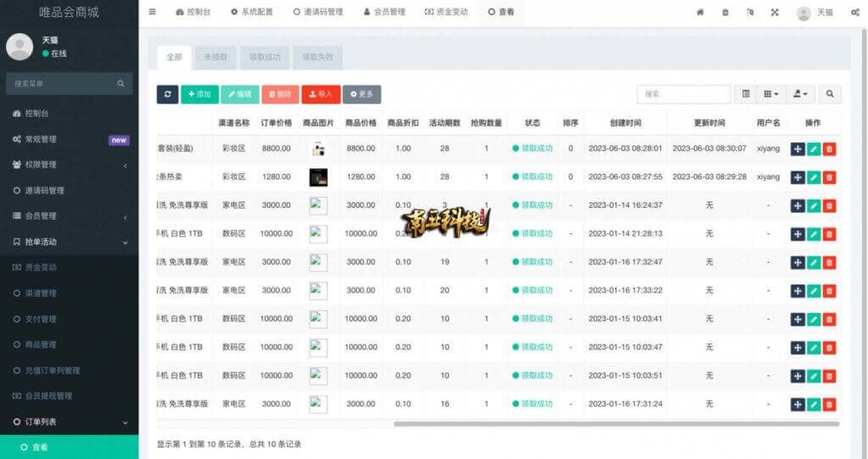The image size is (868, 459).
Task: Enter fullscreen using the expand icon
Action: [x=774, y=12]
